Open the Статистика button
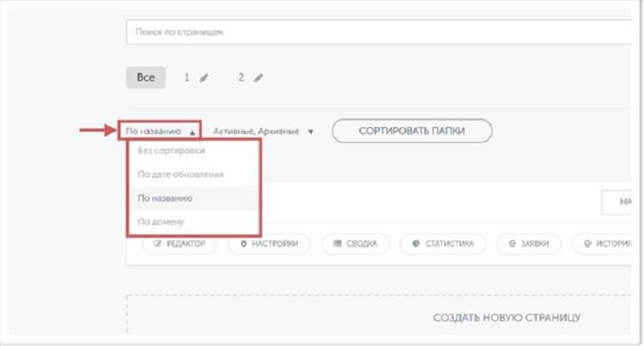Screen dimensions: 644x346 pos(443,244)
